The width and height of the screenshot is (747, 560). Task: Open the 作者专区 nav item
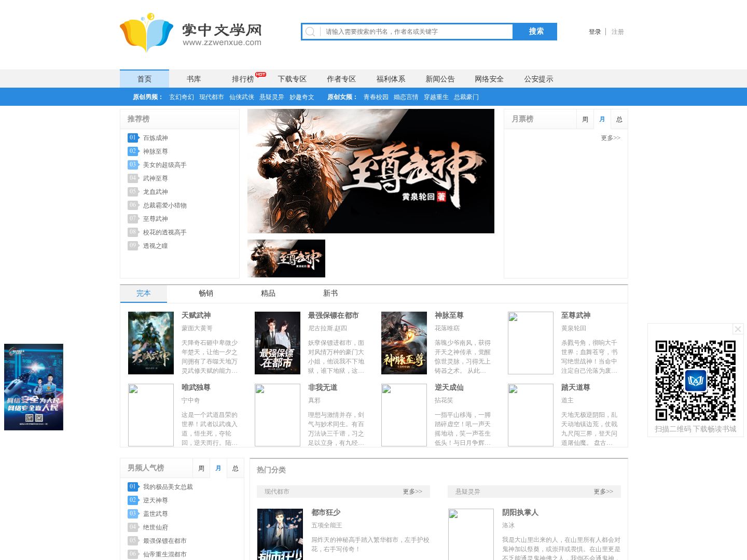[x=341, y=79]
